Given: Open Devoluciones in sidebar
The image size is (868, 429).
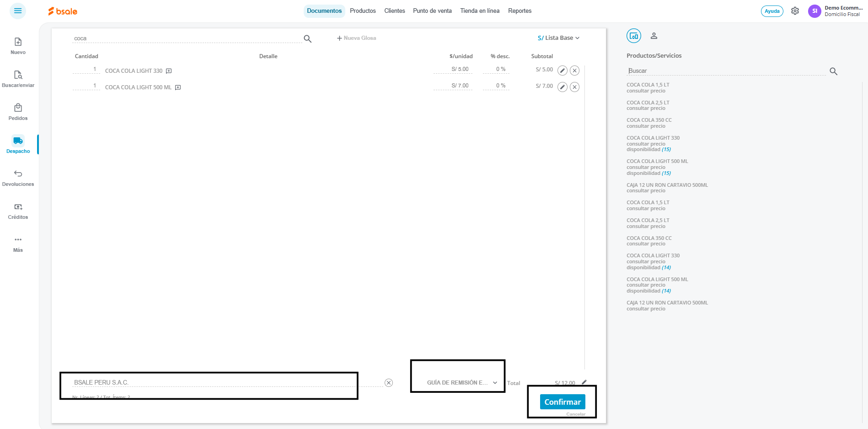Looking at the screenshot, I should pos(18,178).
